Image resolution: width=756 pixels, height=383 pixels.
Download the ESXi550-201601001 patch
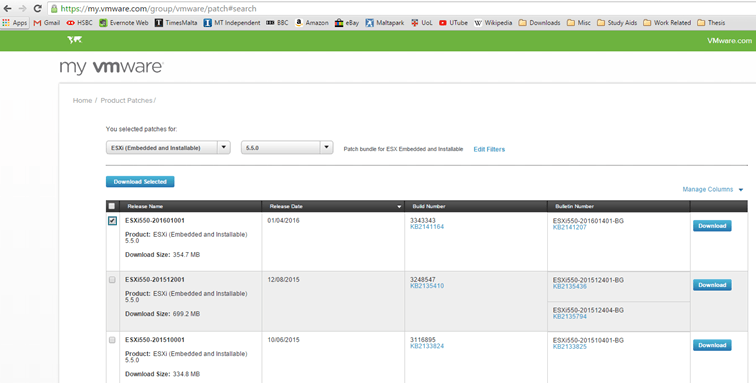[x=712, y=226]
